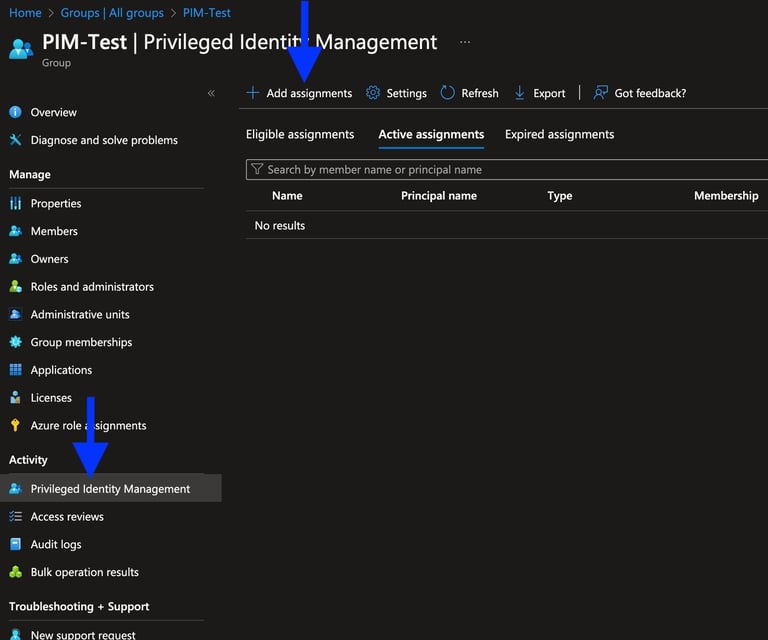Click the Members people icon

[x=16, y=231]
